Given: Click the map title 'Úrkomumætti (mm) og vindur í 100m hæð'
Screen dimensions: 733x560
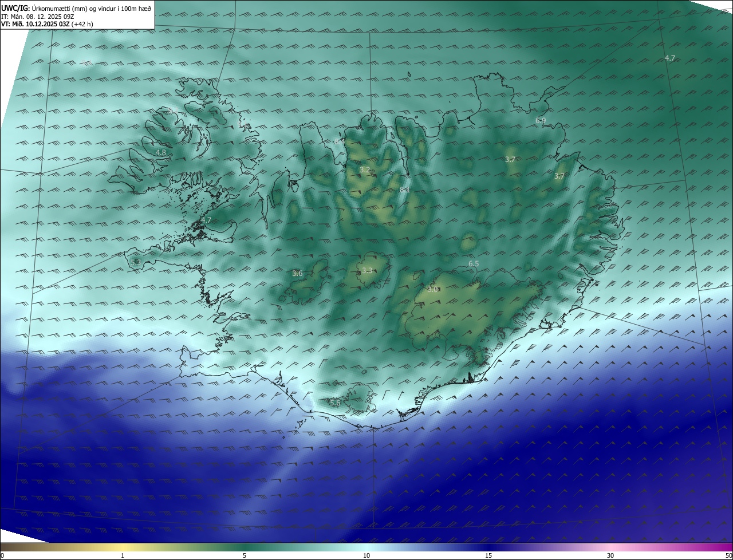Looking at the screenshot, I should tap(91, 7).
